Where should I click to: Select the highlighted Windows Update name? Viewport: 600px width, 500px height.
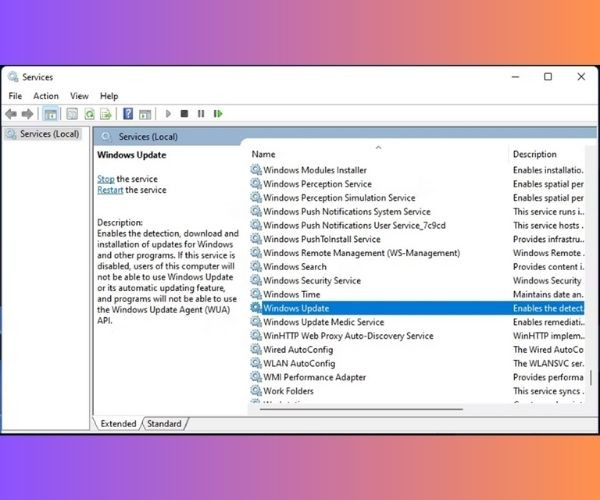(x=296, y=308)
